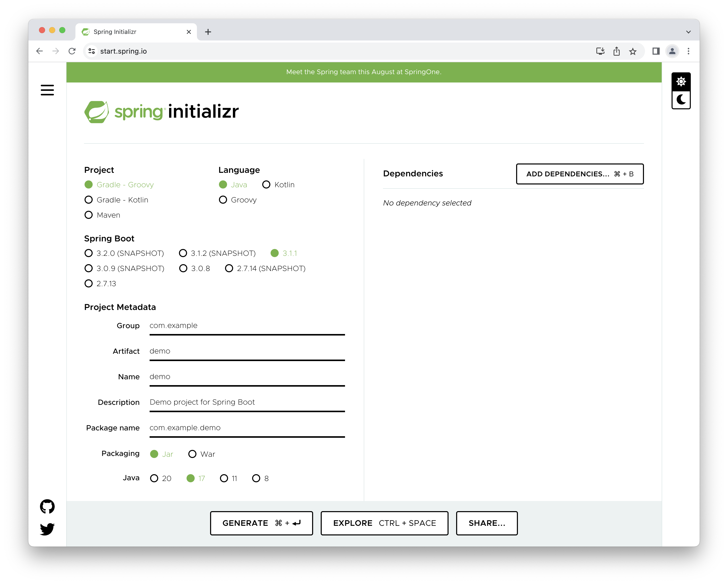The height and width of the screenshot is (584, 728).
Task: Toggle the browser side panel
Action: pos(656,51)
